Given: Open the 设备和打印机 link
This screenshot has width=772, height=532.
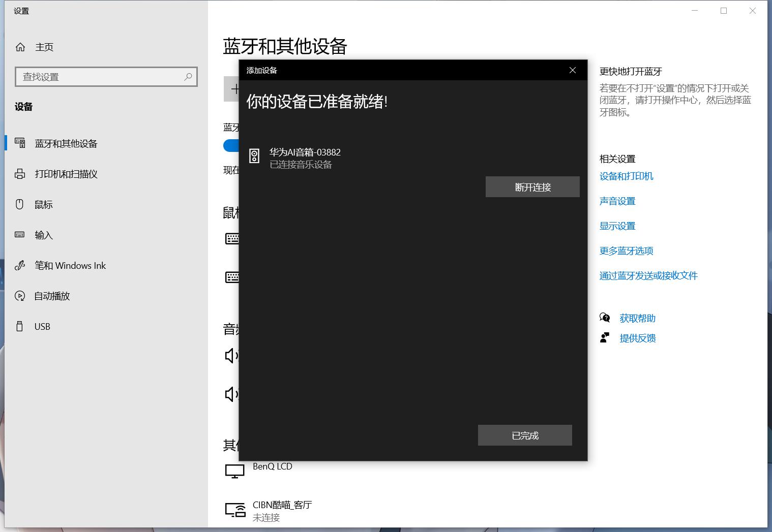Looking at the screenshot, I should (x=626, y=176).
